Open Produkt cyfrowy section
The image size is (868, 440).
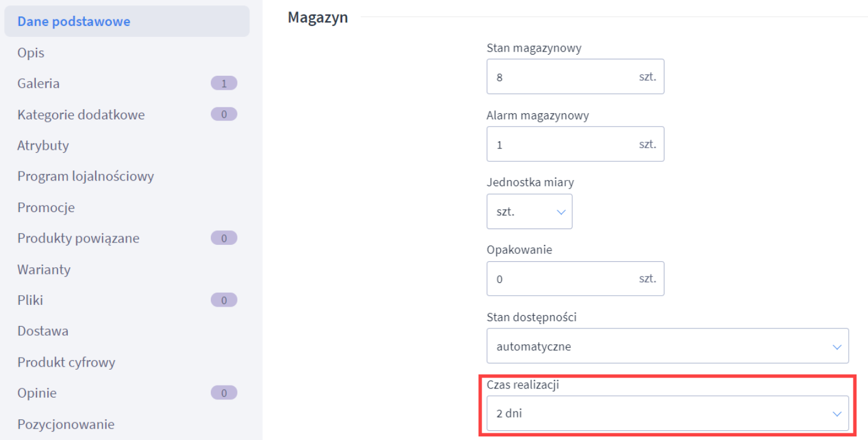(x=66, y=362)
